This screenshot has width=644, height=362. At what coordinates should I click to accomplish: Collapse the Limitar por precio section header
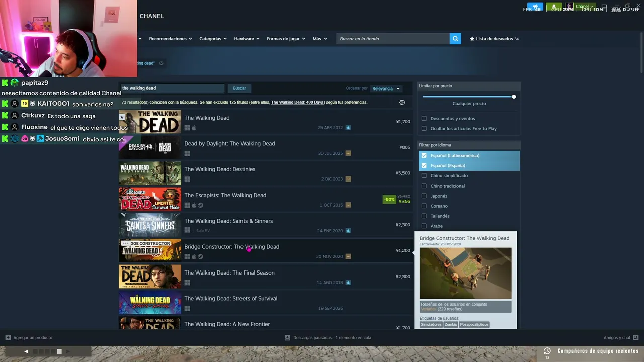(469, 86)
